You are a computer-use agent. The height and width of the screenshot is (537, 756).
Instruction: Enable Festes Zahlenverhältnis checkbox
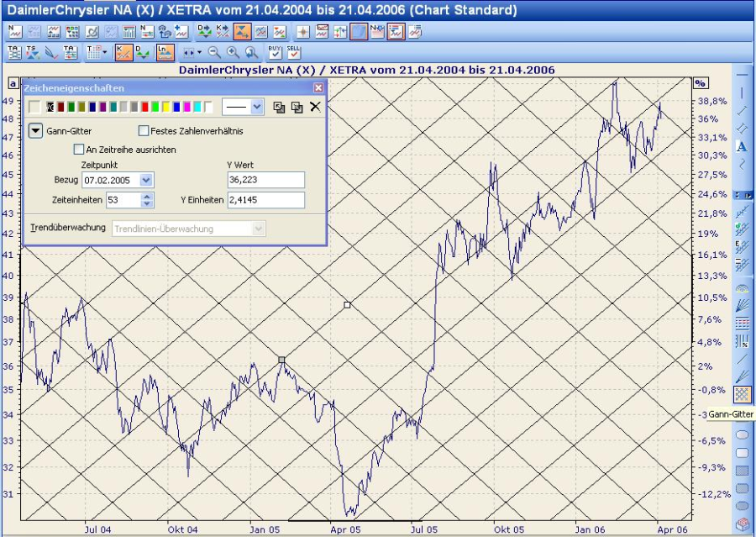pyautogui.click(x=144, y=131)
